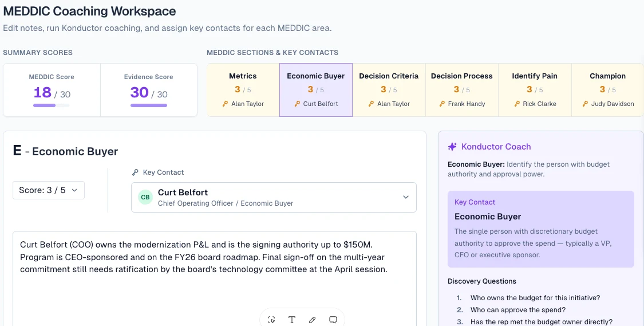Click the Evidence Score progress bar
644x326 pixels.
coord(149,105)
